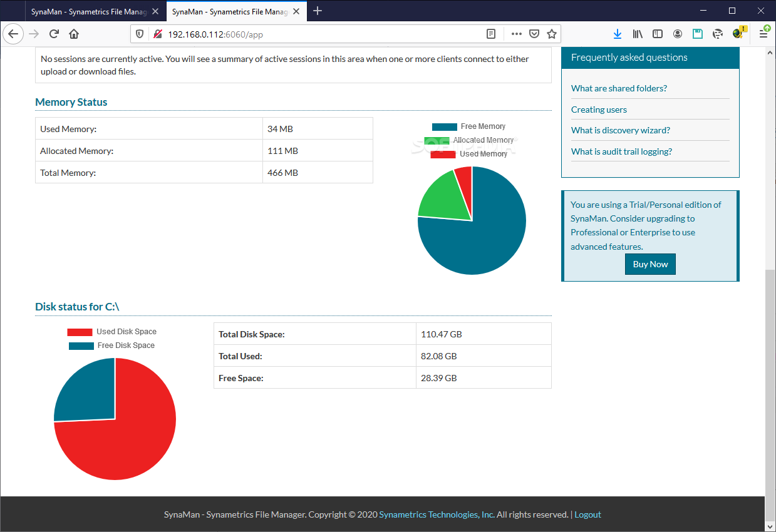Click the Buy Now button
The height and width of the screenshot is (532, 776).
point(650,264)
